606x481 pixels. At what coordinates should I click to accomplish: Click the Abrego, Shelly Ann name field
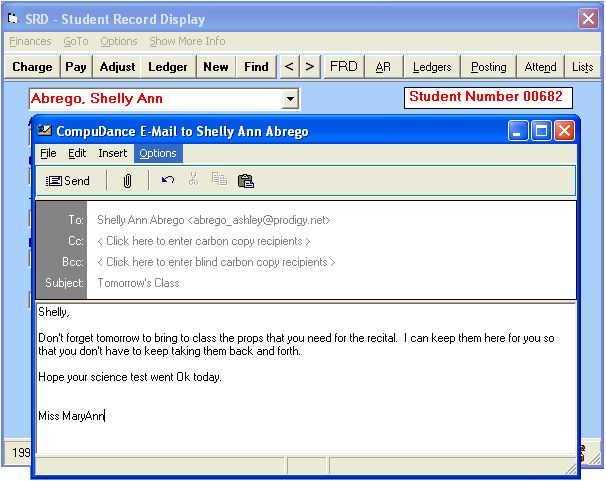coord(155,99)
